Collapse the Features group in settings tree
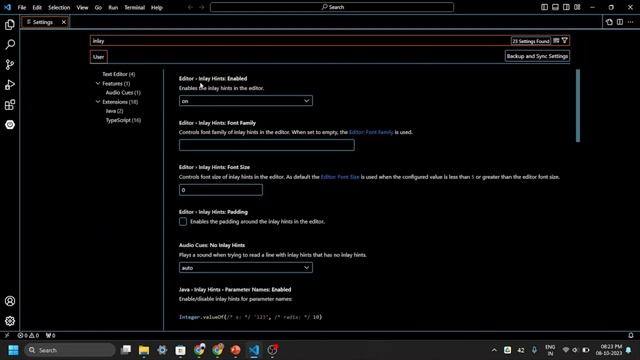 [x=98, y=83]
